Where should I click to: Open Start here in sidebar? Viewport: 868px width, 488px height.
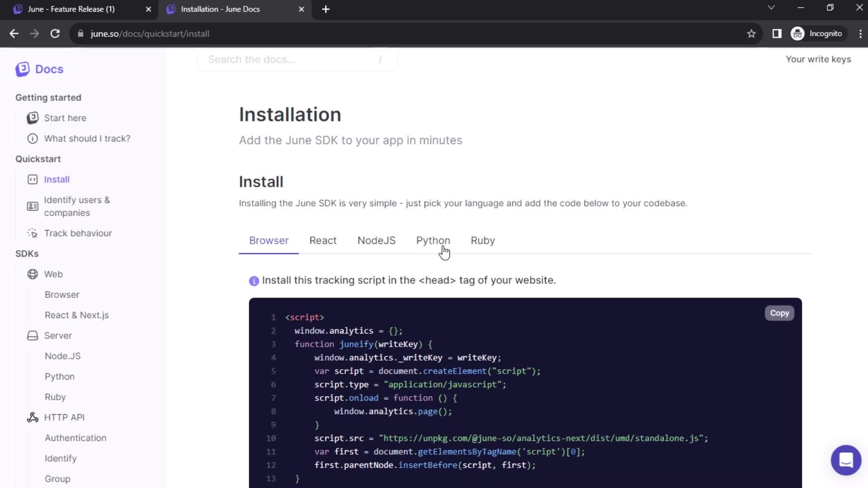click(x=65, y=118)
